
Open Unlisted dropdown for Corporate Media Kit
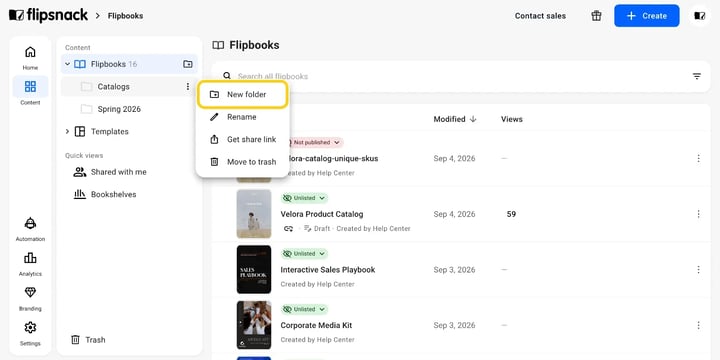(304, 309)
